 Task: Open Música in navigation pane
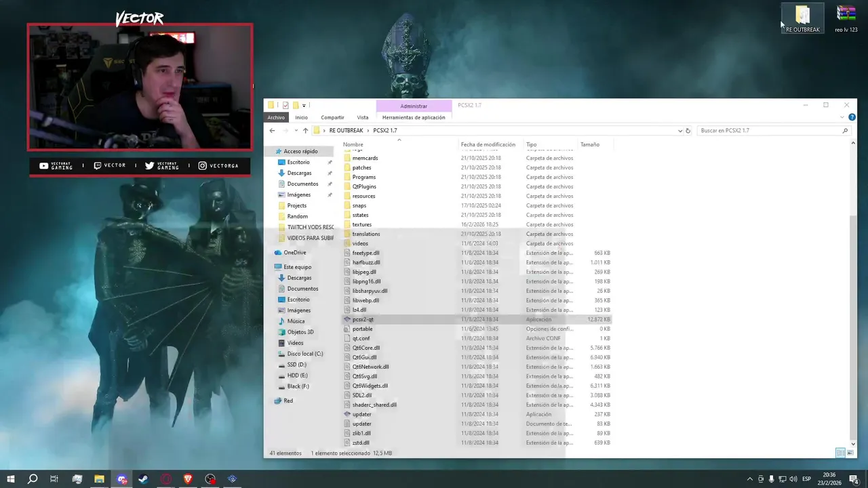(x=296, y=321)
